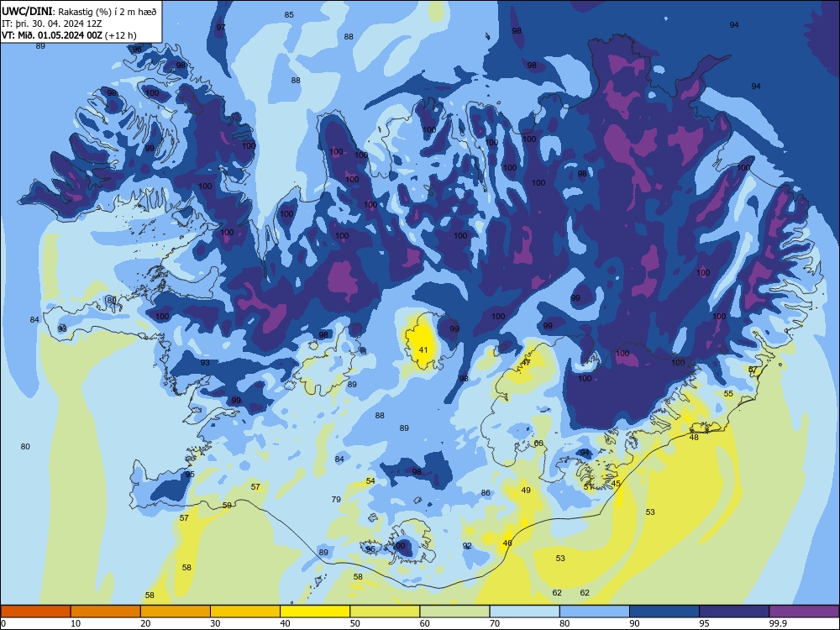Click the dark orange 0–10 legend swatch

coord(35,612)
